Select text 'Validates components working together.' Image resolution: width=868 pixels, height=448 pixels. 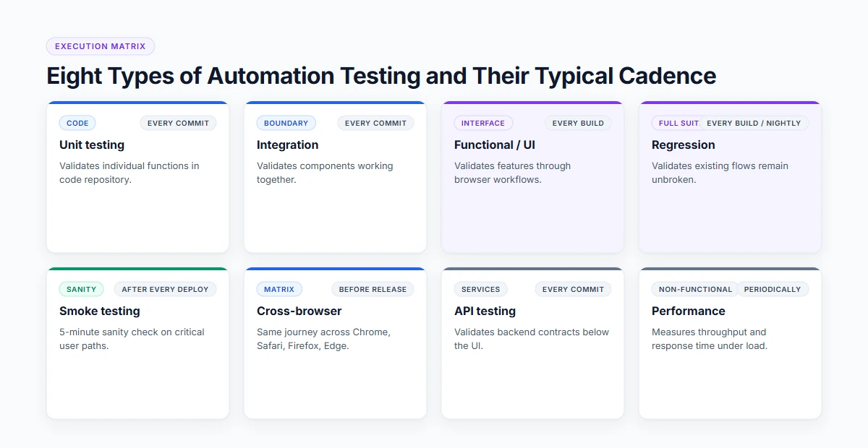point(325,173)
